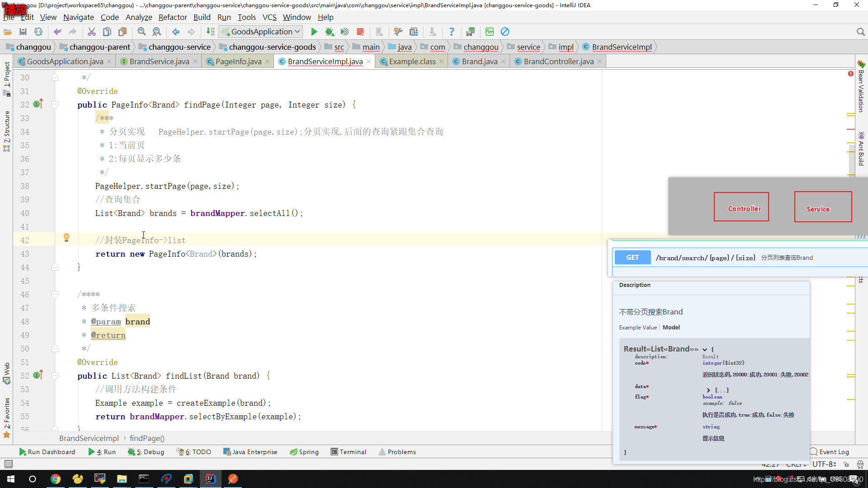Image resolution: width=868 pixels, height=488 pixels.
Task: Click the Copy icon in toolbar
Action: click(x=107, y=32)
